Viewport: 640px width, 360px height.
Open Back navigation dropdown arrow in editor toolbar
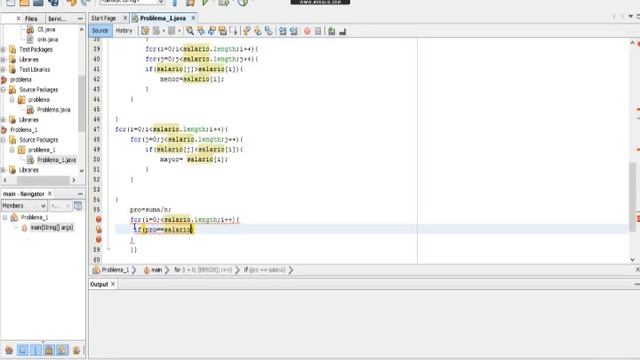[x=164, y=31]
